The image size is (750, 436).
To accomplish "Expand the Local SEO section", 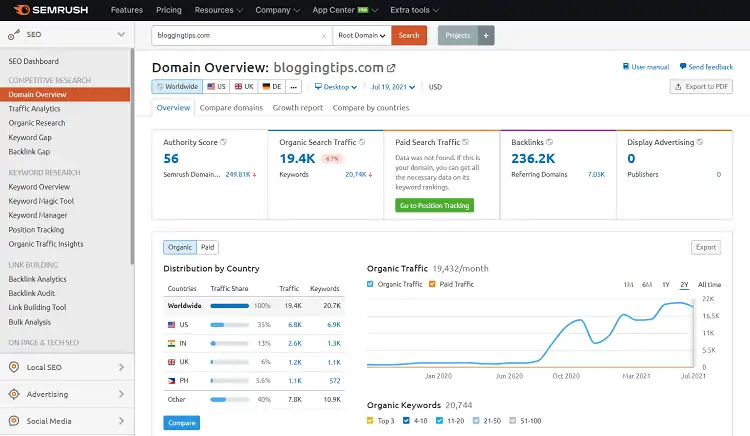I will point(121,367).
